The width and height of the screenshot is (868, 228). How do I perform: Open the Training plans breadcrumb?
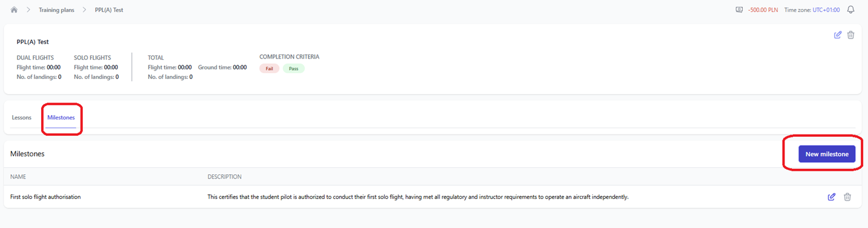[x=57, y=10]
